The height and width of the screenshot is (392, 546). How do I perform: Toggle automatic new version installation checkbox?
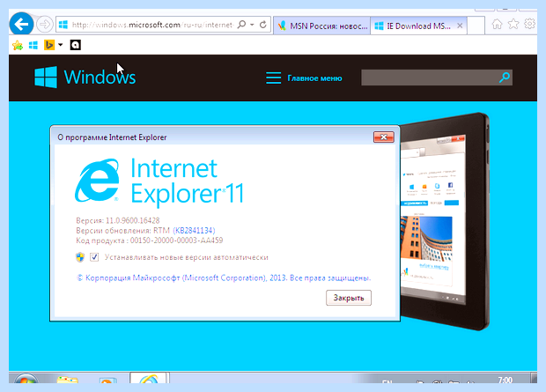pos(94,257)
